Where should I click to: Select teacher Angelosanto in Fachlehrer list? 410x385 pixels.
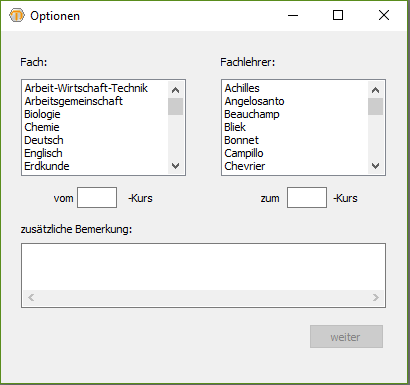coord(254,101)
